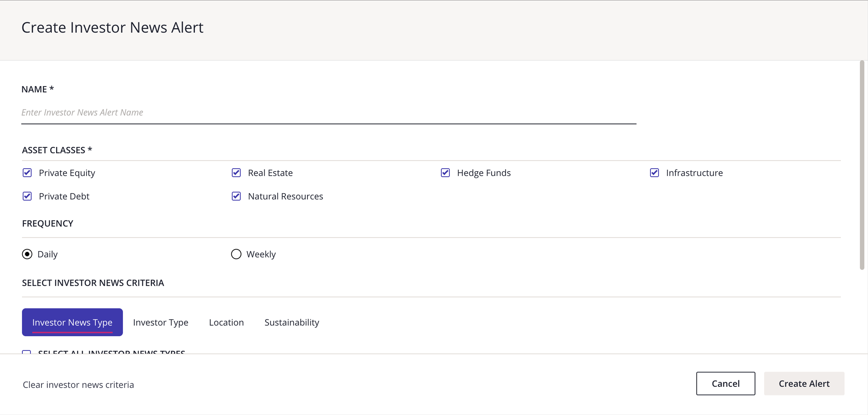The height and width of the screenshot is (415, 868).
Task: Click the Create Alert button
Action: (x=804, y=383)
